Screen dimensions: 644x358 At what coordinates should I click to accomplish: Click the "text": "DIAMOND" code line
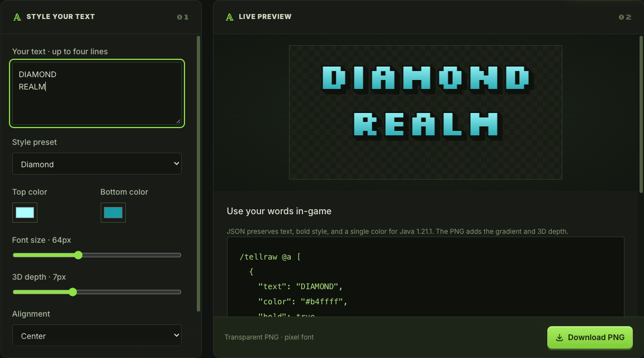point(300,286)
